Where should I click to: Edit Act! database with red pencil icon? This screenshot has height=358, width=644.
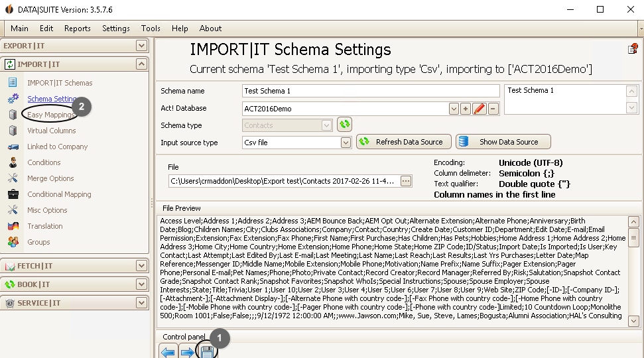[x=479, y=109]
